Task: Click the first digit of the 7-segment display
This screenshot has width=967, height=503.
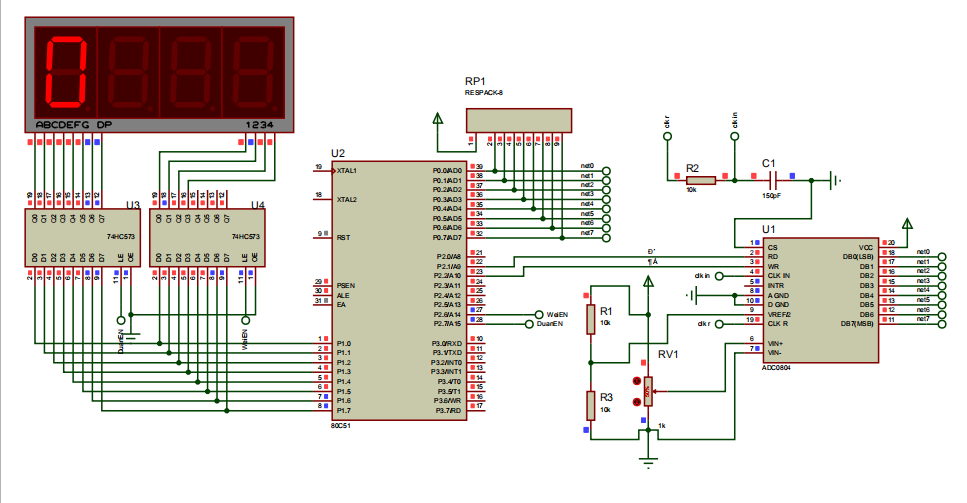Action: pos(65,72)
